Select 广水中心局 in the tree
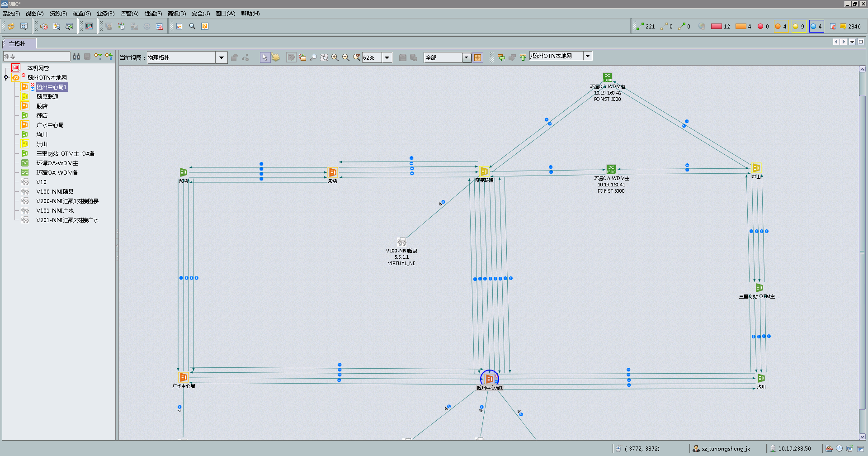The image size is (868, 456). pyautogui.click(x=50, y=125)
